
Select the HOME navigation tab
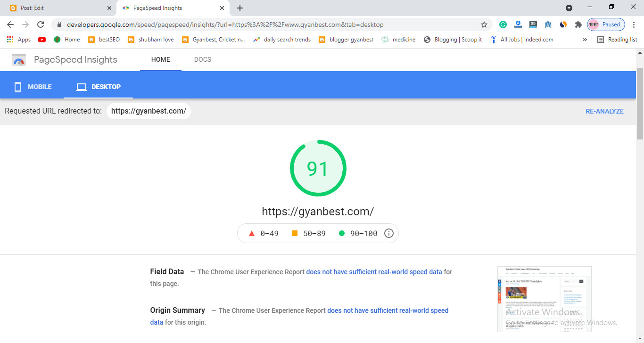161,60
